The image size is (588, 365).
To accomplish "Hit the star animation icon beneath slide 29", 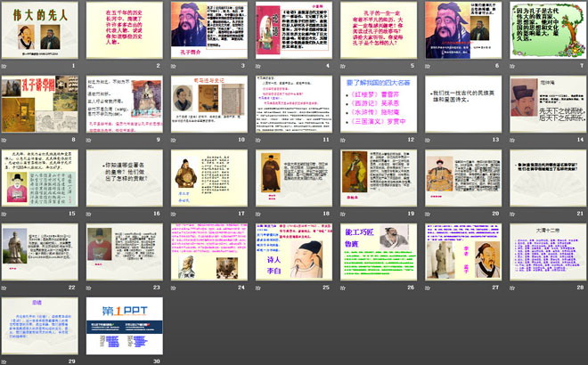I will 4,361.
